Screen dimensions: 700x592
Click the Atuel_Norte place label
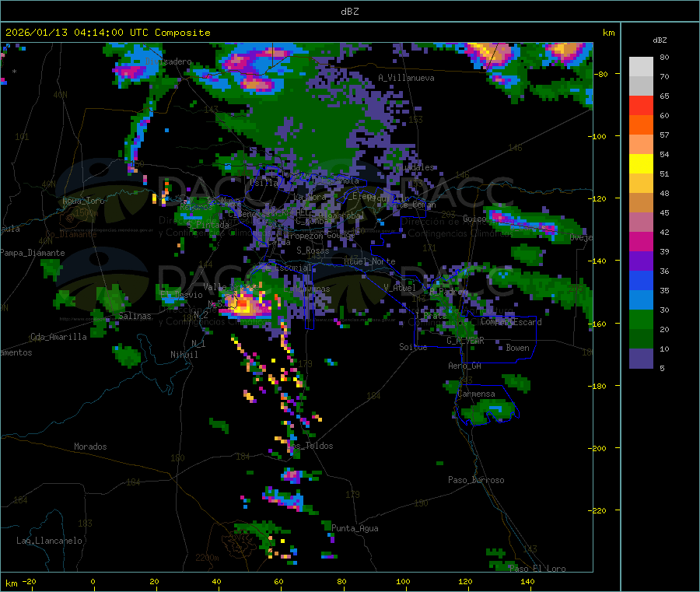click(369, 261)
